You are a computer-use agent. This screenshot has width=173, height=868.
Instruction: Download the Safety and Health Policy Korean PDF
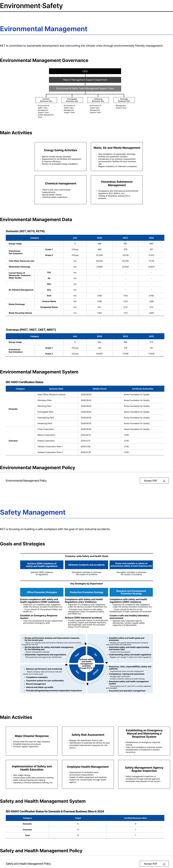coord(154,864)
